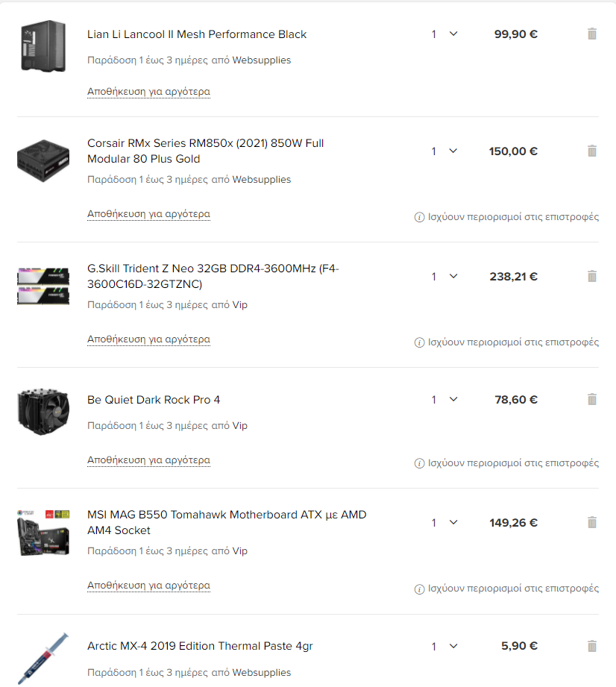Save MSI MAG B550 motherboard for later
This screenshot has height=687, width=616.
coord(148,586)
